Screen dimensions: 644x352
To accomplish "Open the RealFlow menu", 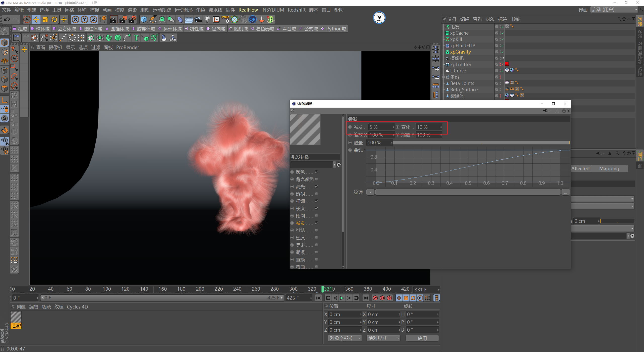I will click(248, 10).
